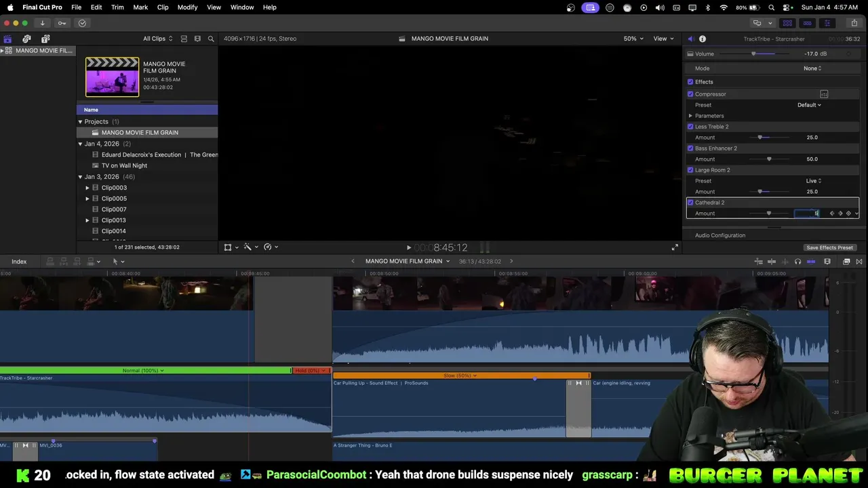The image size is (868, 488).
Task: Open the Clip menu
Action: (x=163, y=7)
